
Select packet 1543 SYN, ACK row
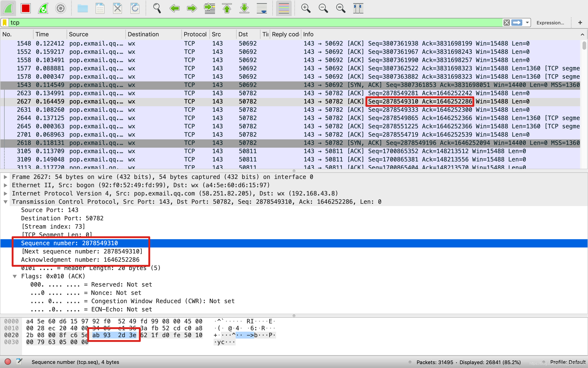pos(290,85)
